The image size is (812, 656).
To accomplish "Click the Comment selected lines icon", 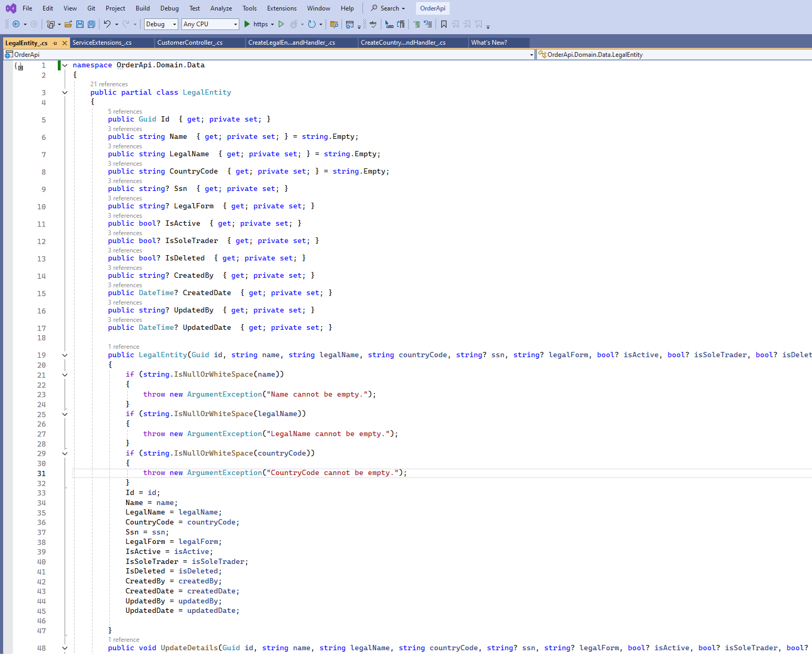I will click(x=417, y=24).
